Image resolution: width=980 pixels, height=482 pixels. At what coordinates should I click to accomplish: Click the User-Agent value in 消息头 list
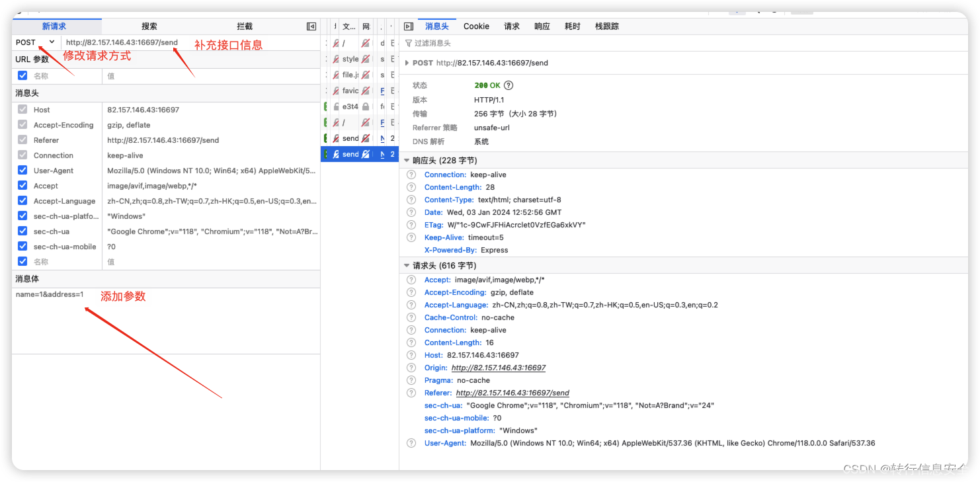212,171
